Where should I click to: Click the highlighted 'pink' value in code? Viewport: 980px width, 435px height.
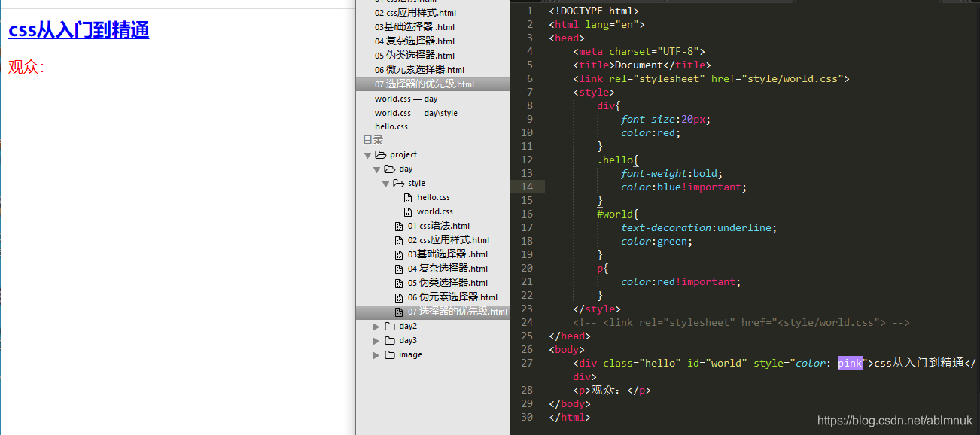coord(850,363)
